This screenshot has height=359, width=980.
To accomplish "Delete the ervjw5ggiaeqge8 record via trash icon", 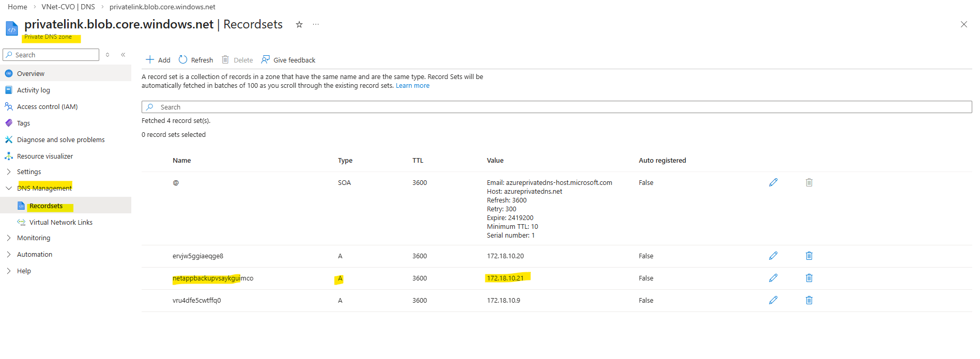I will (809, 256).
